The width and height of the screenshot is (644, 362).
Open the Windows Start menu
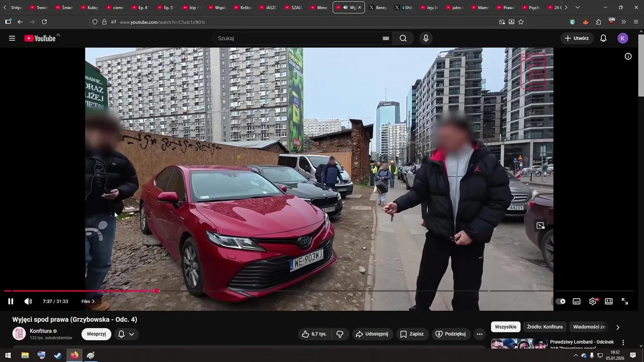(x=8, y=355)
